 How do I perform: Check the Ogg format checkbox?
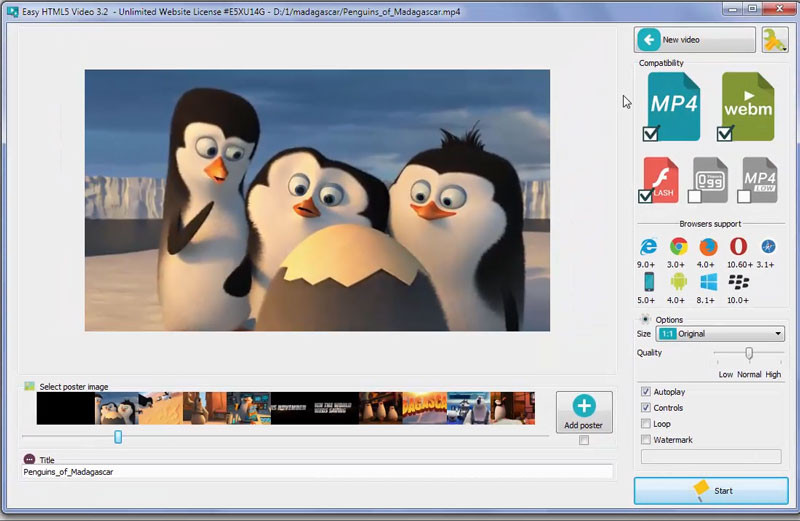coord(694,196)
